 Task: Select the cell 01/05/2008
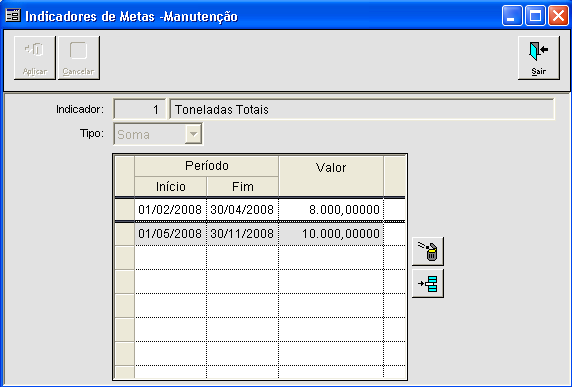click(170, 234)
